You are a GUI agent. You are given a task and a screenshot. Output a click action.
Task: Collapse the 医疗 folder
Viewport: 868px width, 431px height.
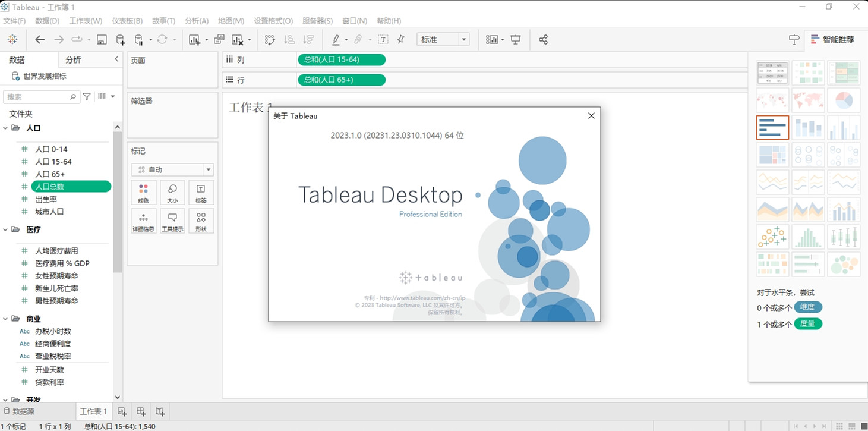point(5,229)
